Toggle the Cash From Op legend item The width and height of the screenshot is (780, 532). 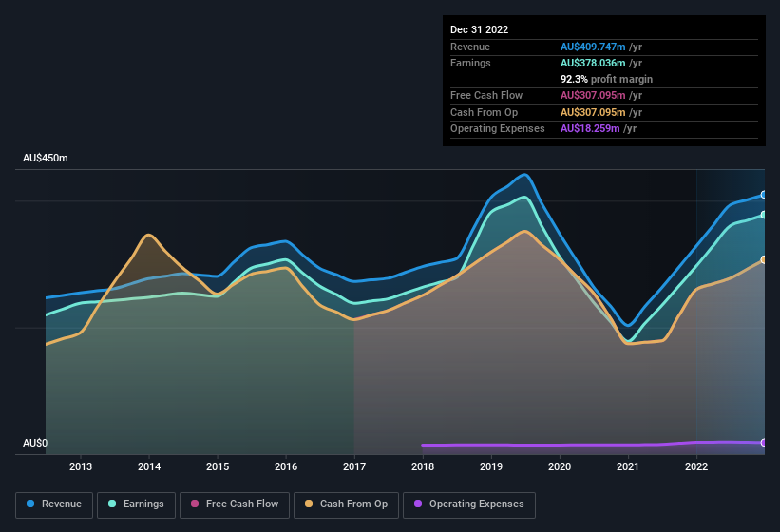point(346,503)
